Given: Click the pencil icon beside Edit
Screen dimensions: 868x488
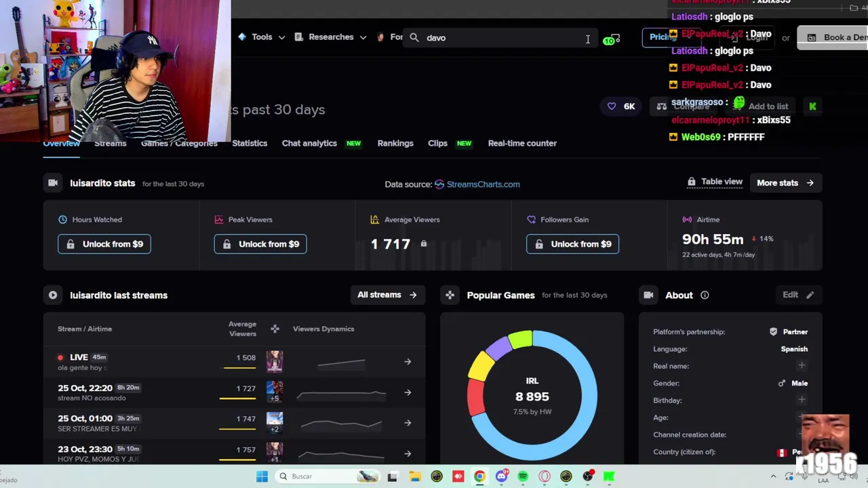Looking at the screenshot, I should (810, 295).
